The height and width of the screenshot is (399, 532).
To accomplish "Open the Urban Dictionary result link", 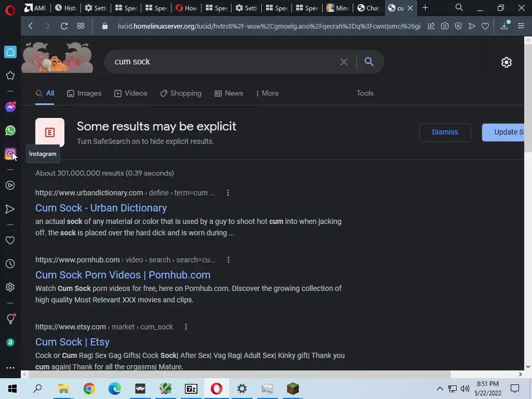I will 101,208.
